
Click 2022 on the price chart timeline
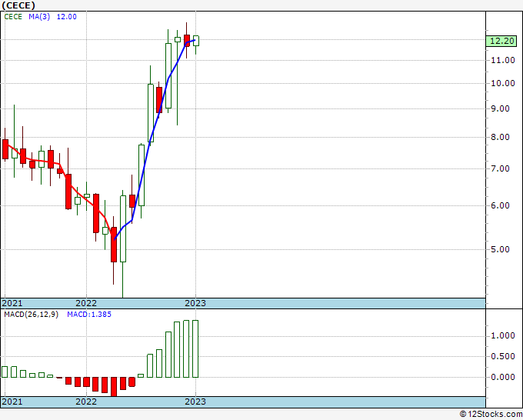86,303
